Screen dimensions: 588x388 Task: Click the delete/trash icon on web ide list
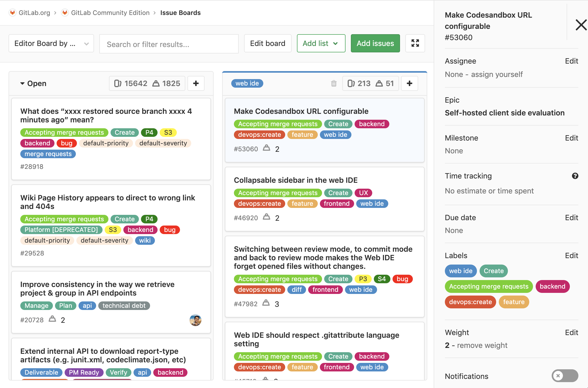click(333, 84)
